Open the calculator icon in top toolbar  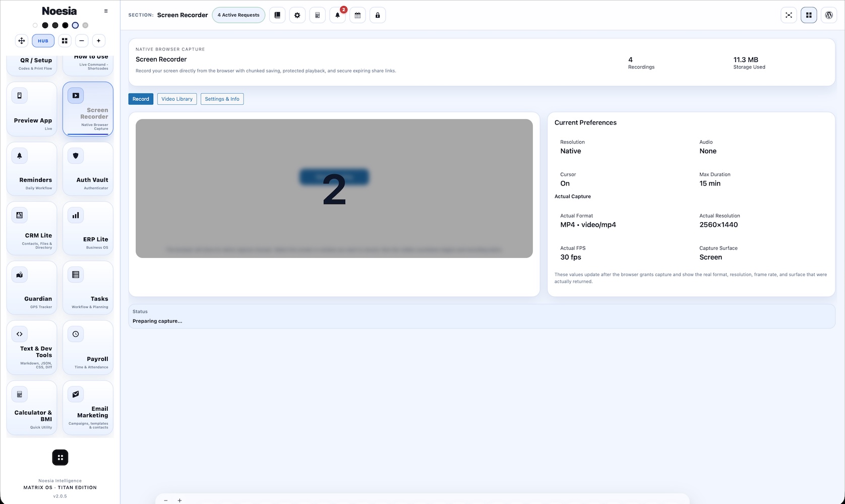[318, 15]
